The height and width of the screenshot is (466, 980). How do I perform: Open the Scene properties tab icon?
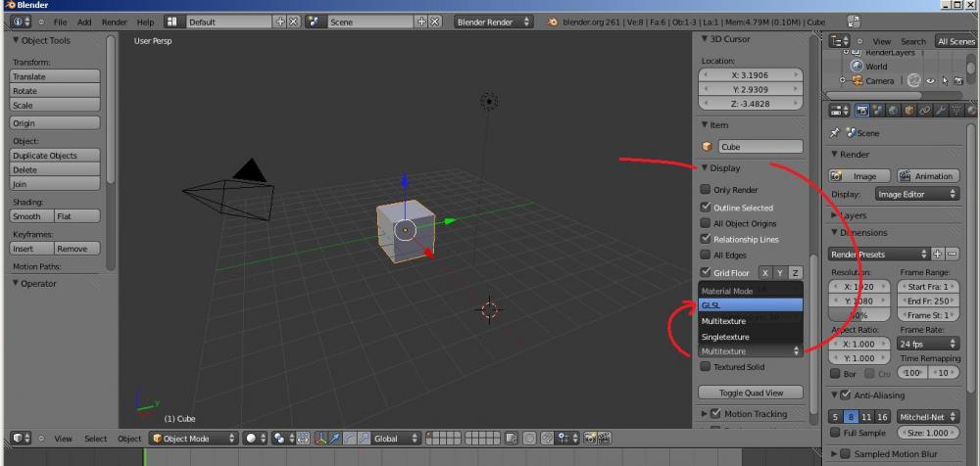(877, 111)
